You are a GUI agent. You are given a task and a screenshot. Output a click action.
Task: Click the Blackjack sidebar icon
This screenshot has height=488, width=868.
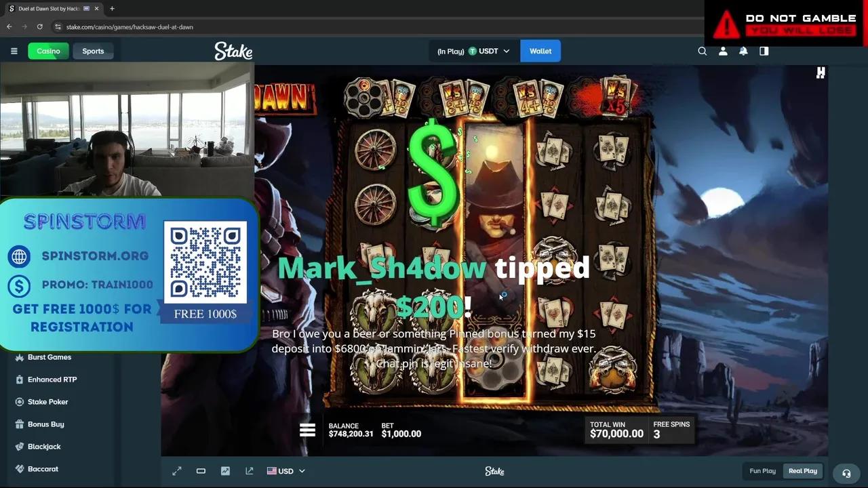point(20,447)
